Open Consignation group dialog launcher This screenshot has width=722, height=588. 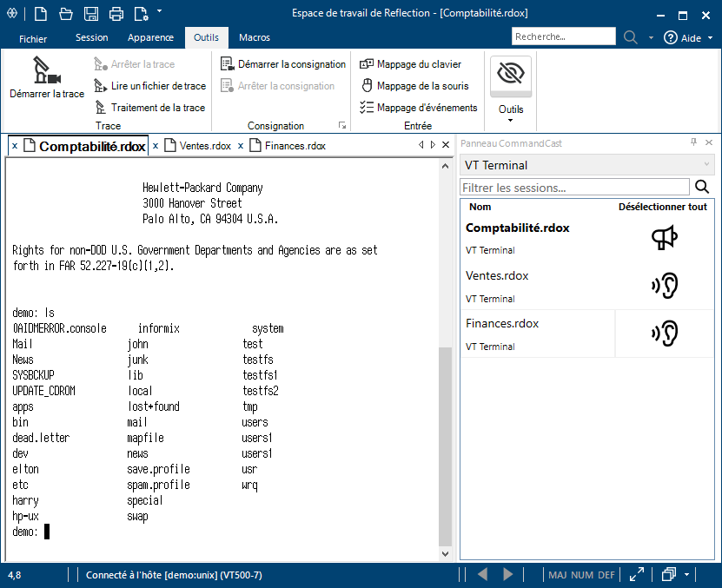click(342, 125)
